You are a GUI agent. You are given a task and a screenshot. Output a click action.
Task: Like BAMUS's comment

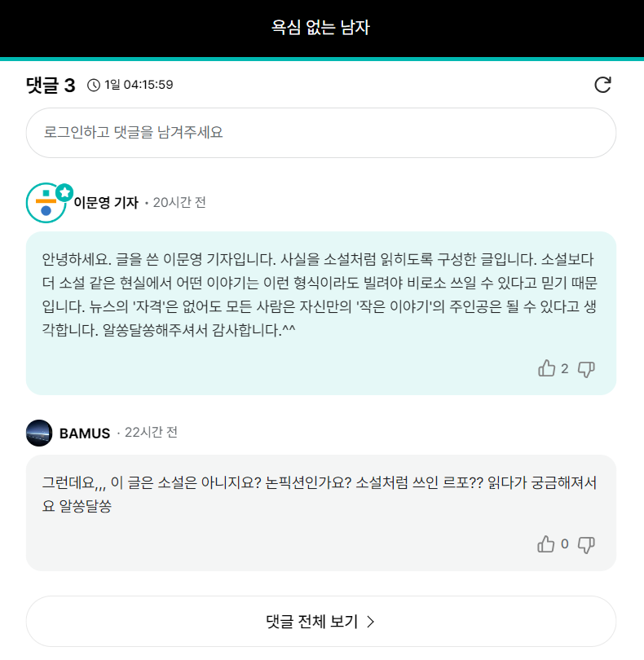[546, 544]
